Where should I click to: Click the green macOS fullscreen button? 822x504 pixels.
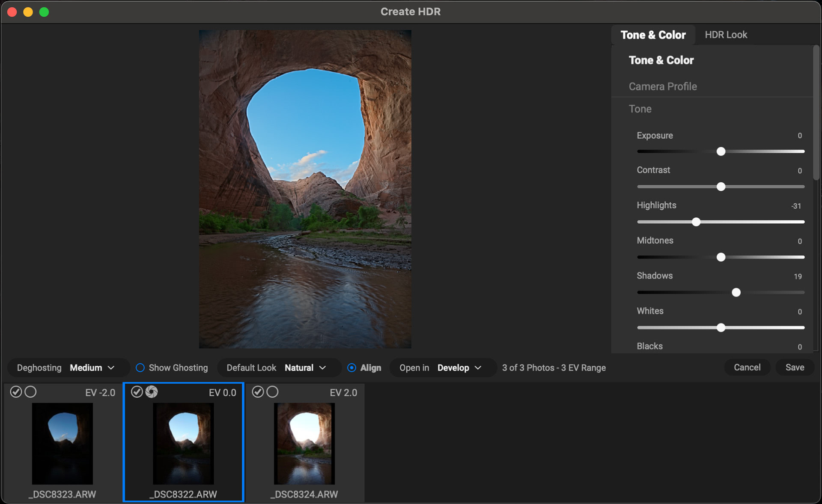point(44,12)
